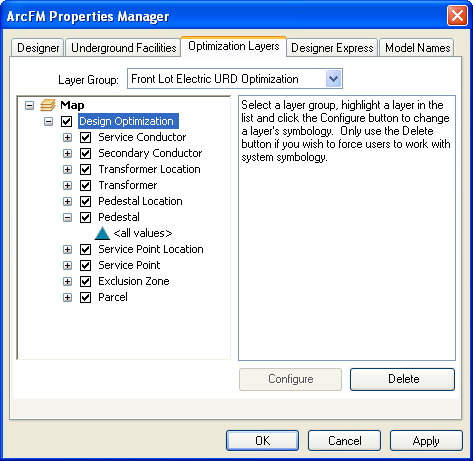Open the Underground Facilities tab
The width and height of the screenshot is (473, 461).
click(123, 48)
